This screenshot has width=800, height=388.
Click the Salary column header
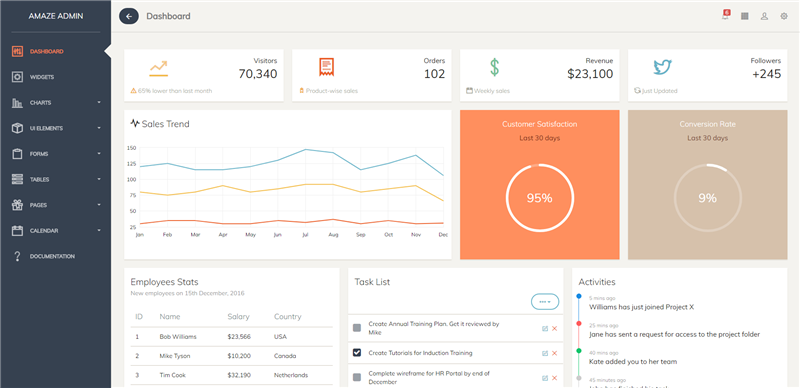click(238, 317)
